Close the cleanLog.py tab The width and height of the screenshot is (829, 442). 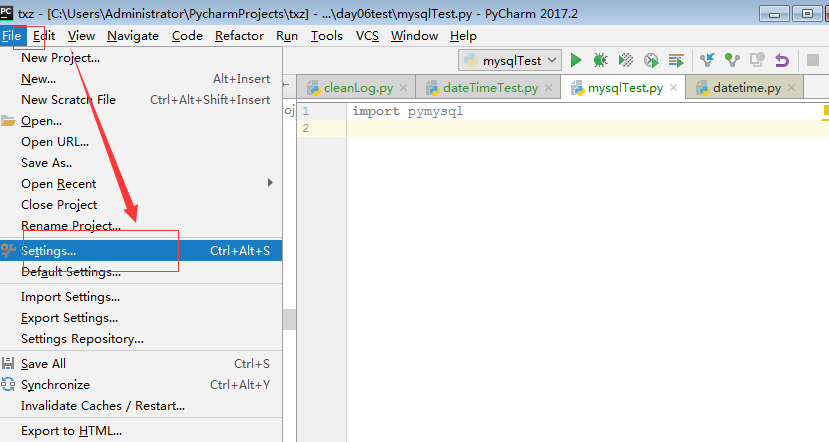coord(403,88)
